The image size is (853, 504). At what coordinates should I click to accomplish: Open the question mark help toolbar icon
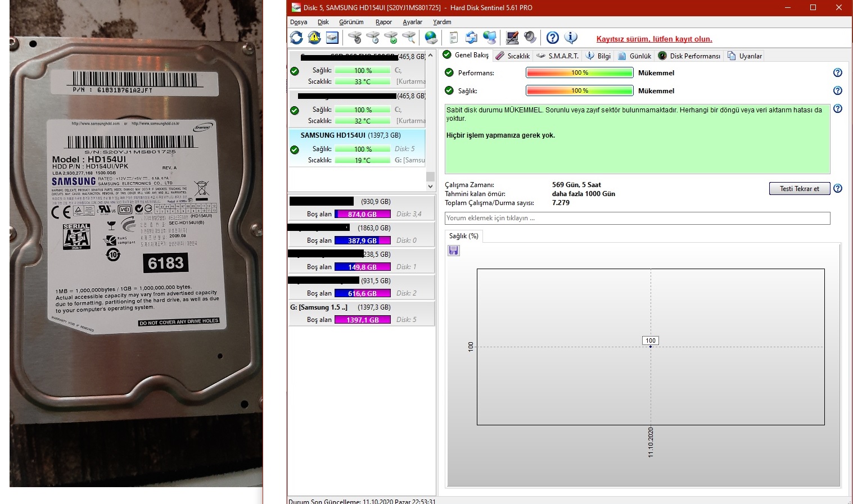(553, 38)
